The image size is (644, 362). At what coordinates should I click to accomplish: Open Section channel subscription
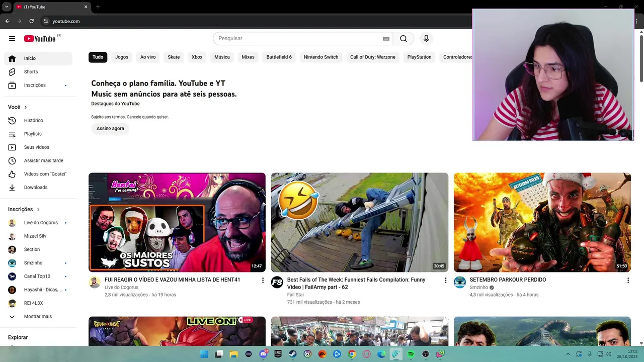coord(38,249)
